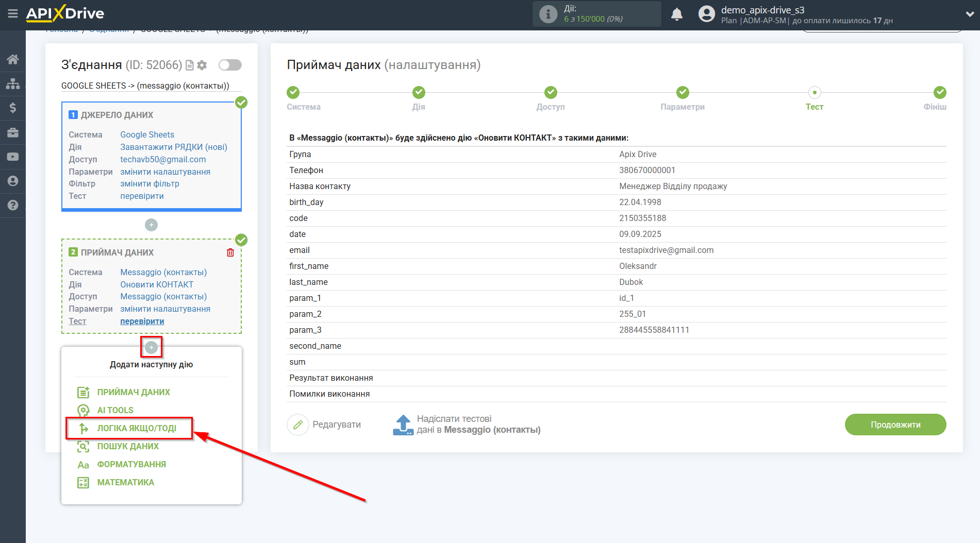This screenshot has height=543, width=980.
Task: Click Редагувати to edit the data
Action: (x=324, y=425)
